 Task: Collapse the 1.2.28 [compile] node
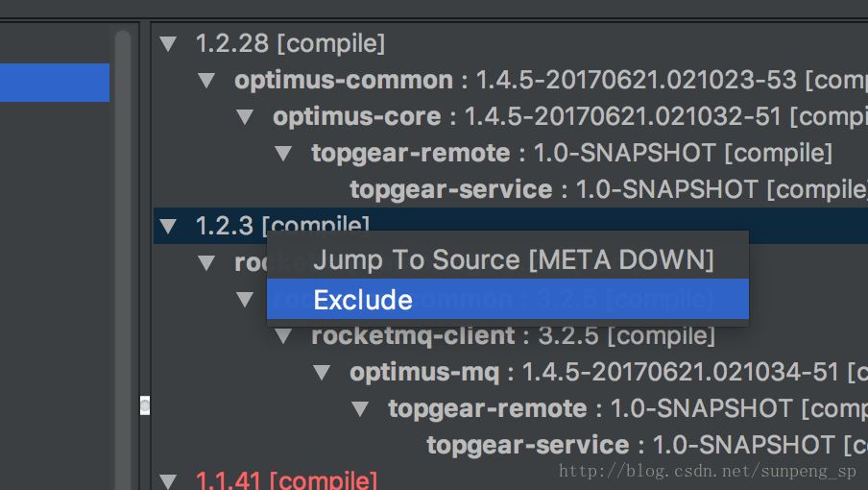click(169, 43)
